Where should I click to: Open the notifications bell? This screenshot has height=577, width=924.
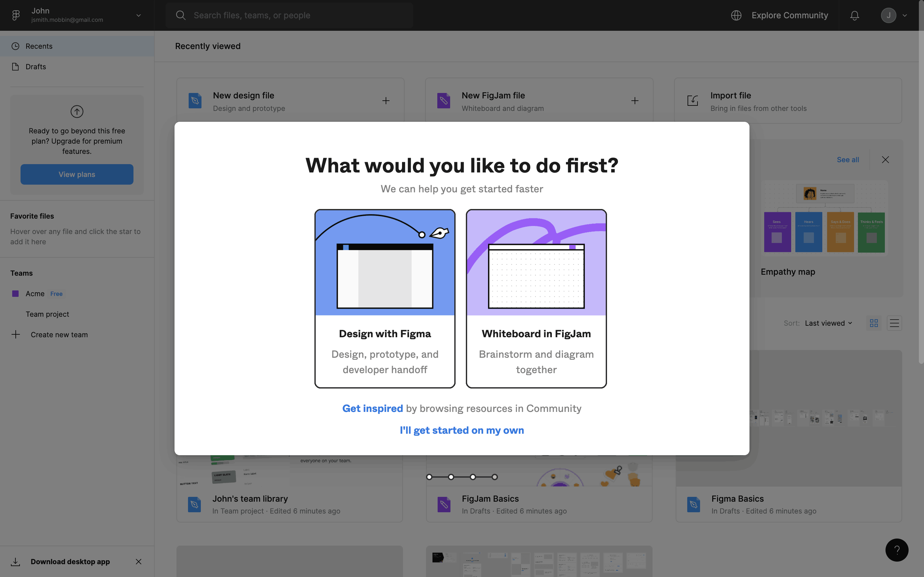click(854, 15)
